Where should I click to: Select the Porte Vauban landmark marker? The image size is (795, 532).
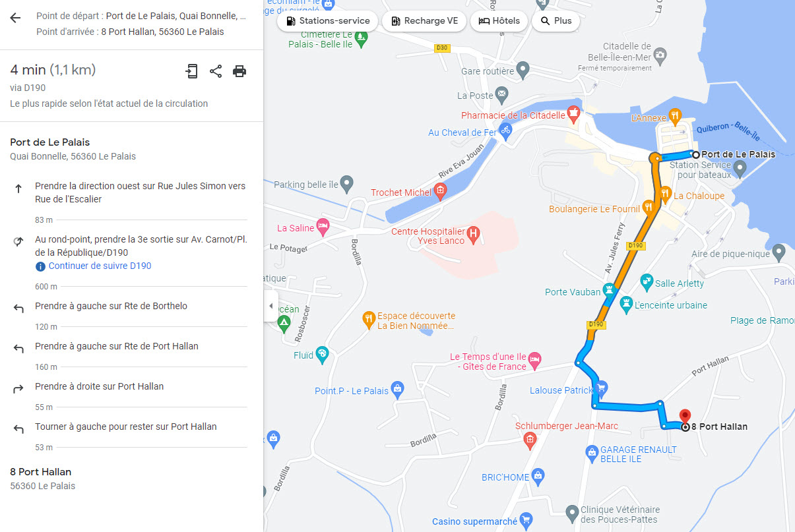610,289
